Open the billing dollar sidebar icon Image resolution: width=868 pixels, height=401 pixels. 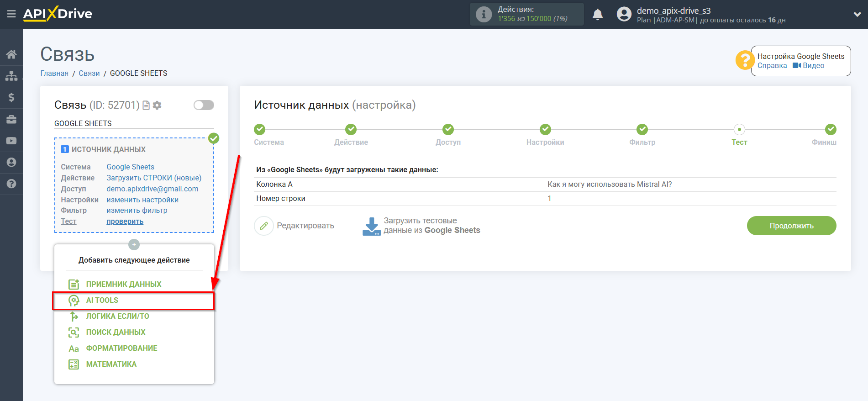coord(11,97)
